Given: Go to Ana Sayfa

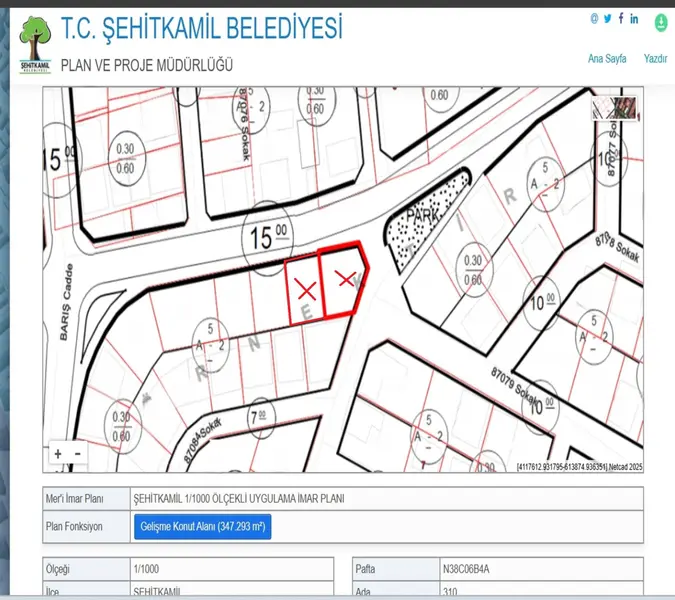Looking at the screenshot, I should pos(607,59).
